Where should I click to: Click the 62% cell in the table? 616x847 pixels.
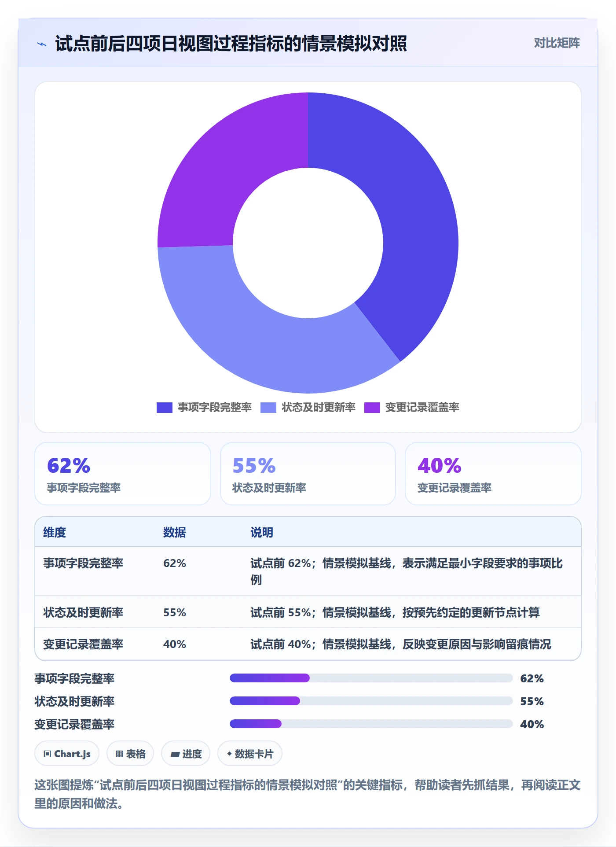coord(175,563)
